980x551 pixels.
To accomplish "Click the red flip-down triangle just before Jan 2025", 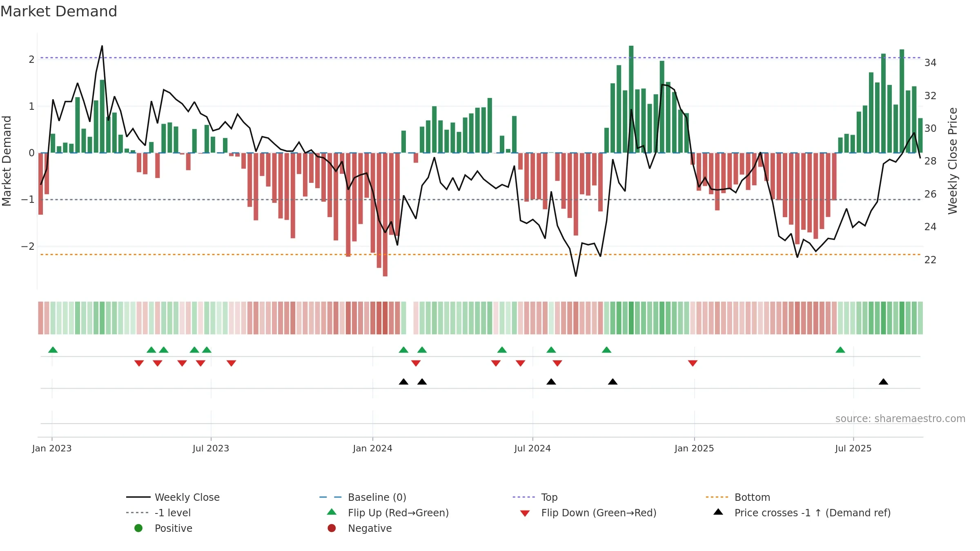I will coord(693,363).
